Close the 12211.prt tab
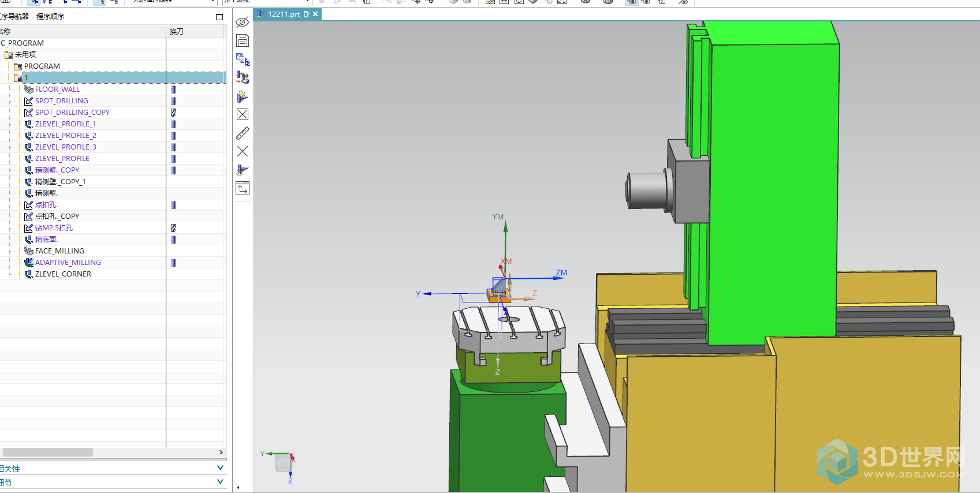 pyautogui.click(x=315, y=14)
